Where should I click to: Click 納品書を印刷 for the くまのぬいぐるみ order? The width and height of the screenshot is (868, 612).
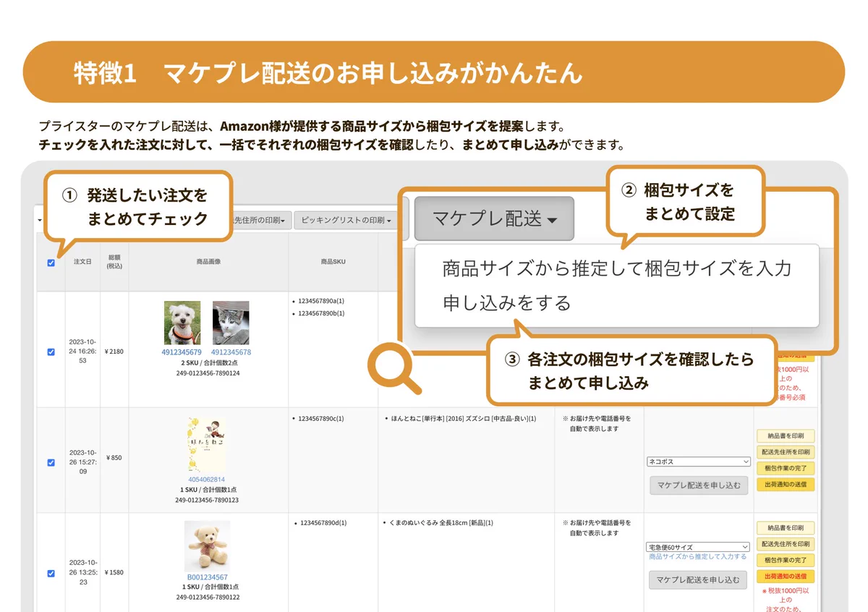786,528
